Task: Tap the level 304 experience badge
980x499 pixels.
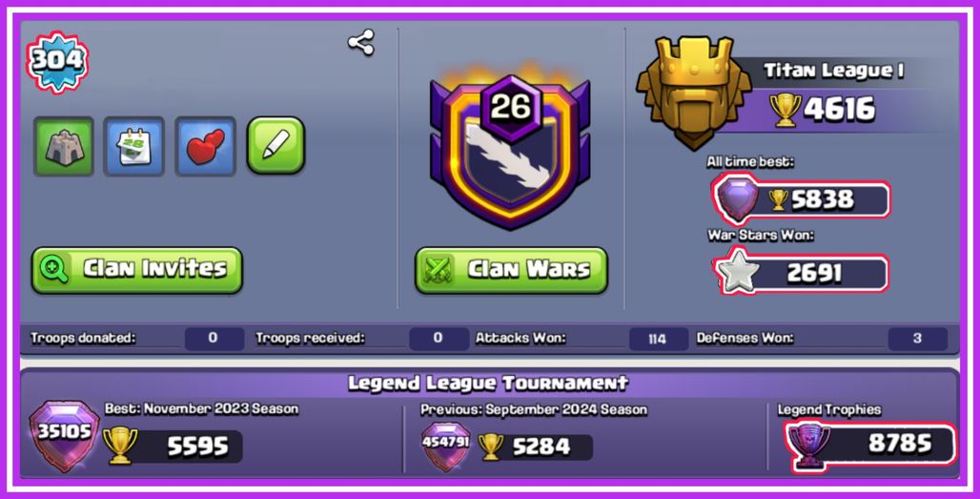Action: coord(57,61)
